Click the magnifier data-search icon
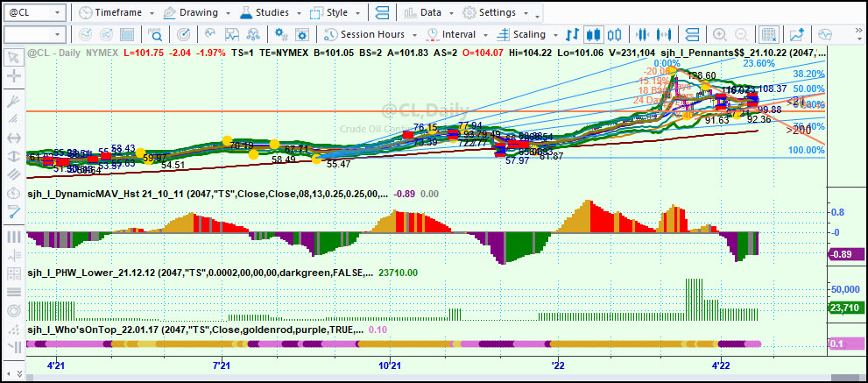The image size is (868, 383). [x=156, y=34]
